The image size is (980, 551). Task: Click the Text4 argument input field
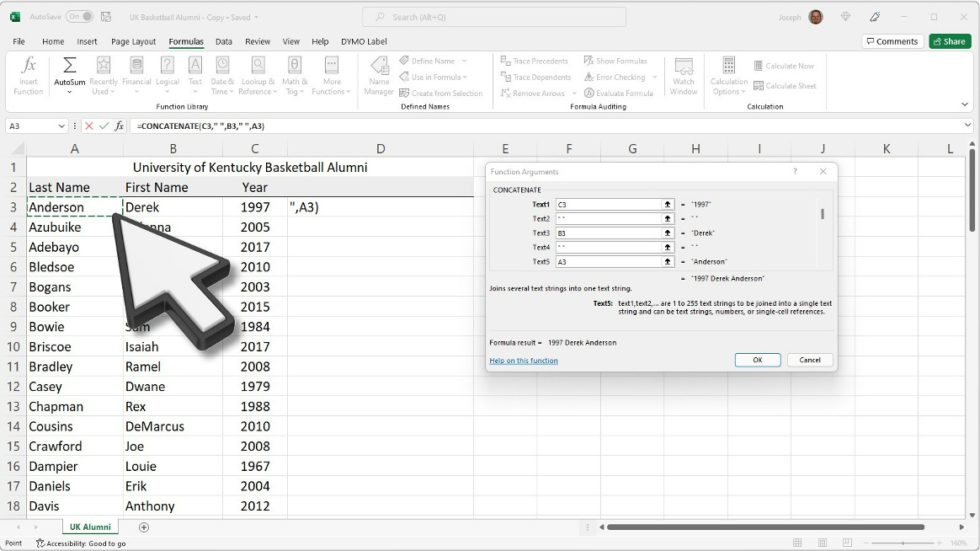(608, 248)
